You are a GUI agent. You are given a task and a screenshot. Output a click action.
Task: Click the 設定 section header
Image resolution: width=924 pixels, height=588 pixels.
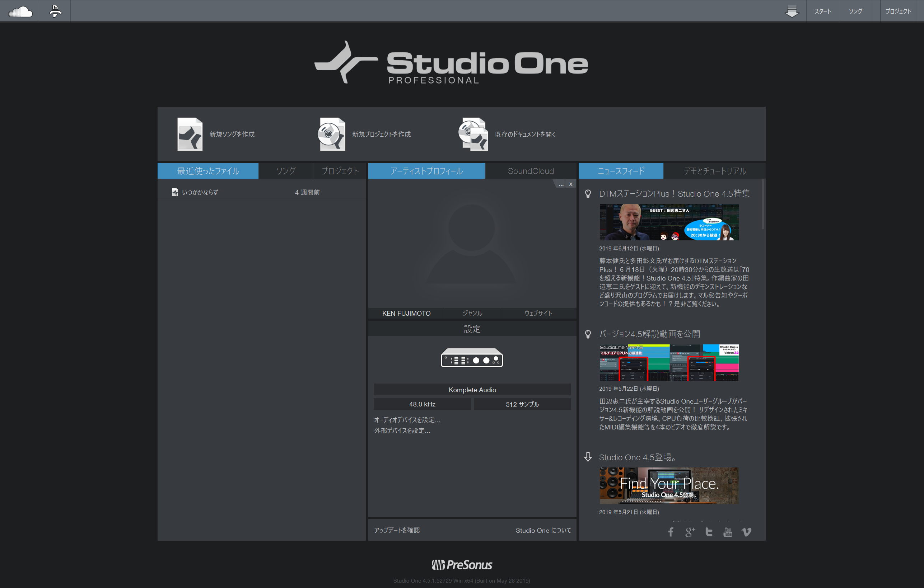472,329
